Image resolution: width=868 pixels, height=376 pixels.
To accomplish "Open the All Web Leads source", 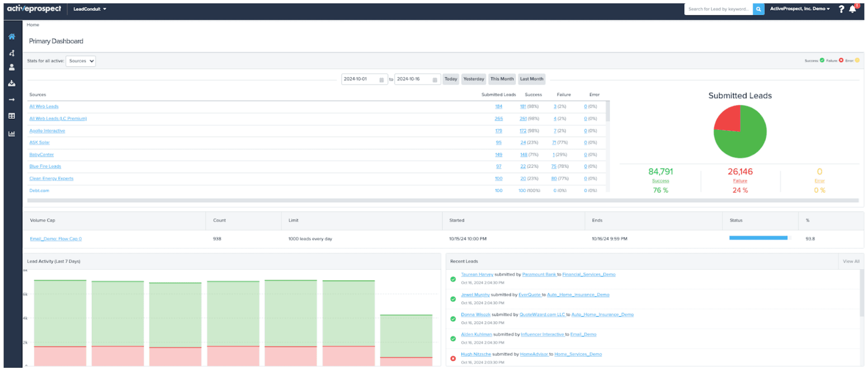I will click(x=44, y=107).
